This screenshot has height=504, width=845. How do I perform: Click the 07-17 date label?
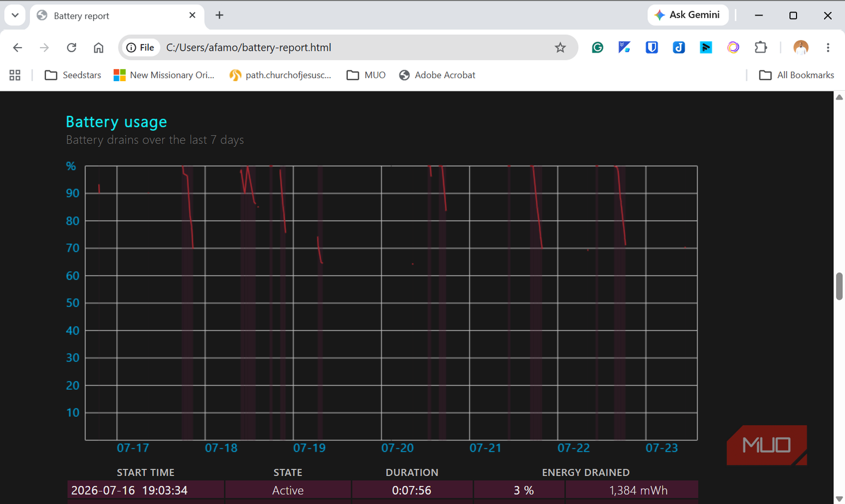tap(133, 448)
